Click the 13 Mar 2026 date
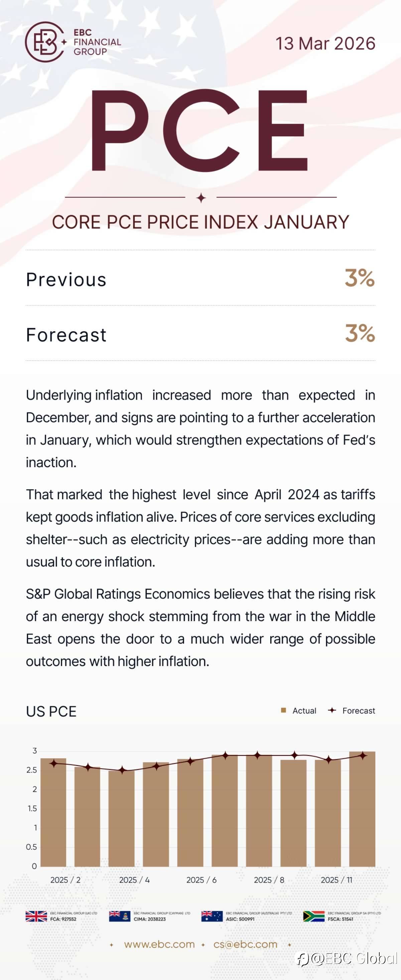The image size is (401, 980). coord(325,43)
